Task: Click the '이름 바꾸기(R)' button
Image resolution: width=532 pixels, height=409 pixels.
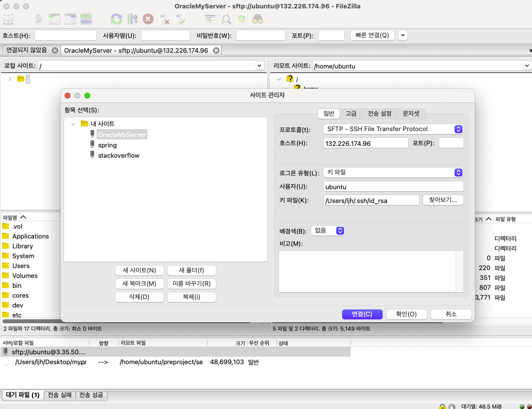Action: point(192,283)
